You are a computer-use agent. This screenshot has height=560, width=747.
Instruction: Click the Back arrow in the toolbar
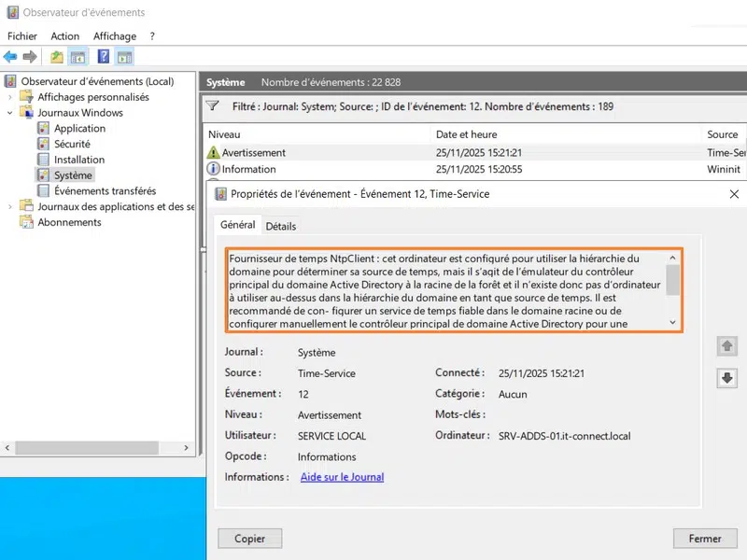coord(10,57)
